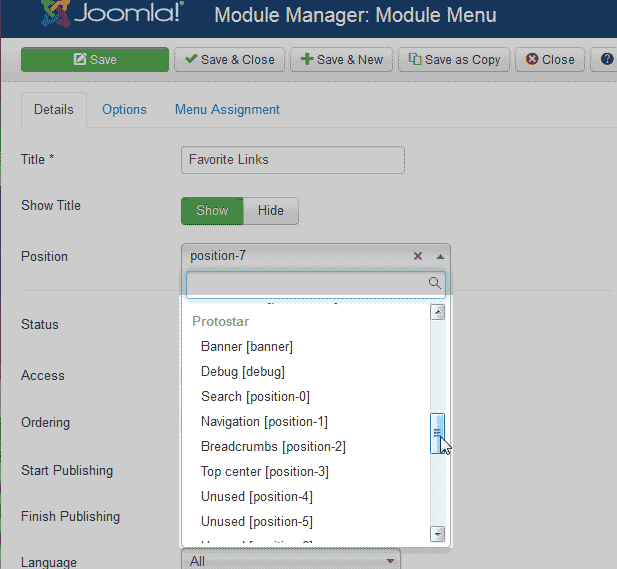Select Breadcrumbs [position-2] from list

pos(273,446)
